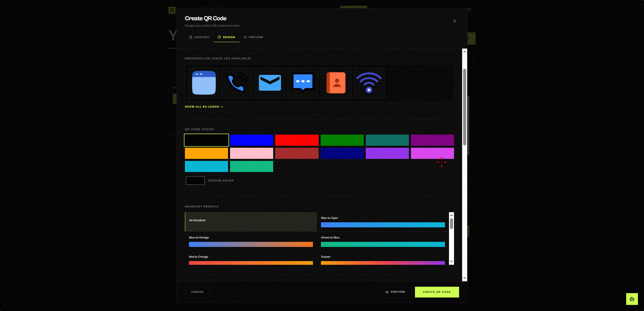Click the shopping bag icon bottom right
644x311 pixels.
click(632, 299)
